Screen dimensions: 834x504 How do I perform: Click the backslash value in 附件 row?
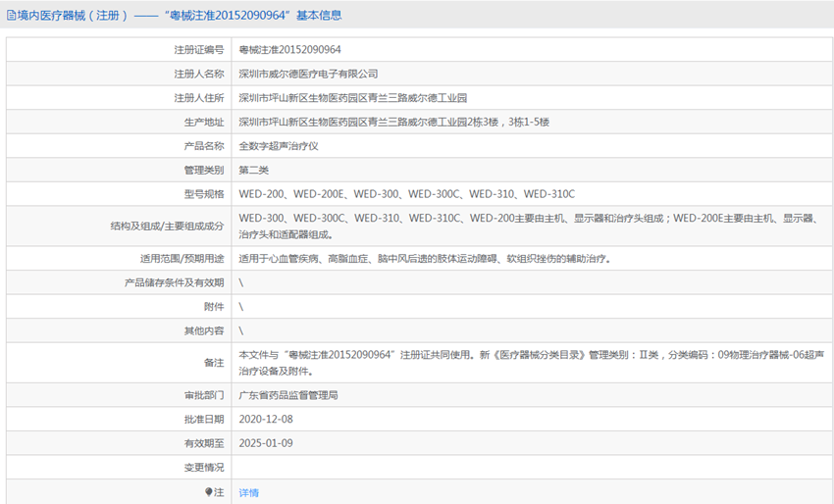click(x=241, y=306)
